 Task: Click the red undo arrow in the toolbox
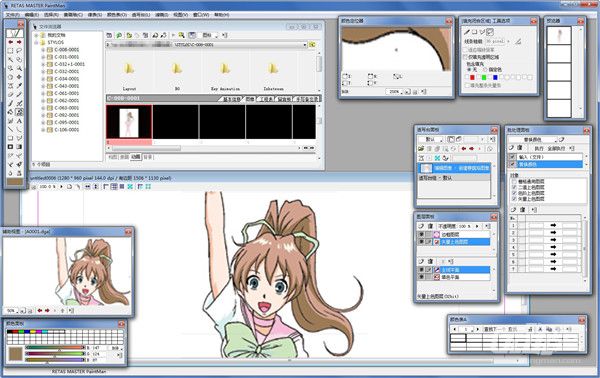click(11, 42)
